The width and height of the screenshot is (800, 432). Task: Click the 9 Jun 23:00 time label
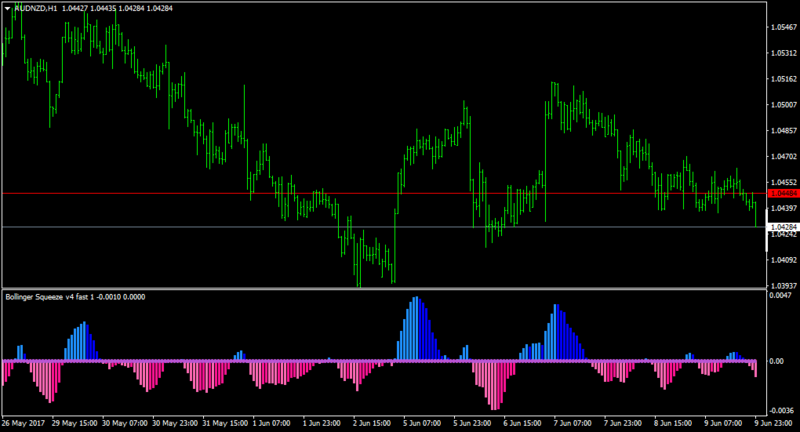coord(773,423)
